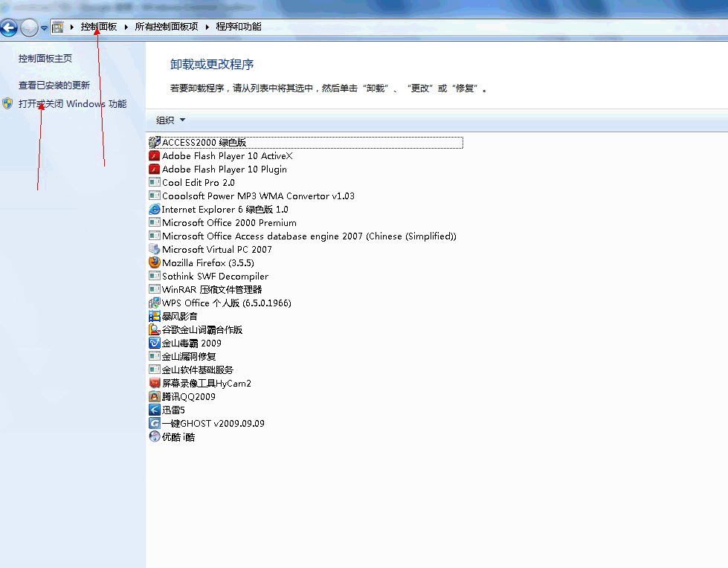Select the text Microsoft Office 2000 Premium

pyautogui.click(x=229, y=223)
